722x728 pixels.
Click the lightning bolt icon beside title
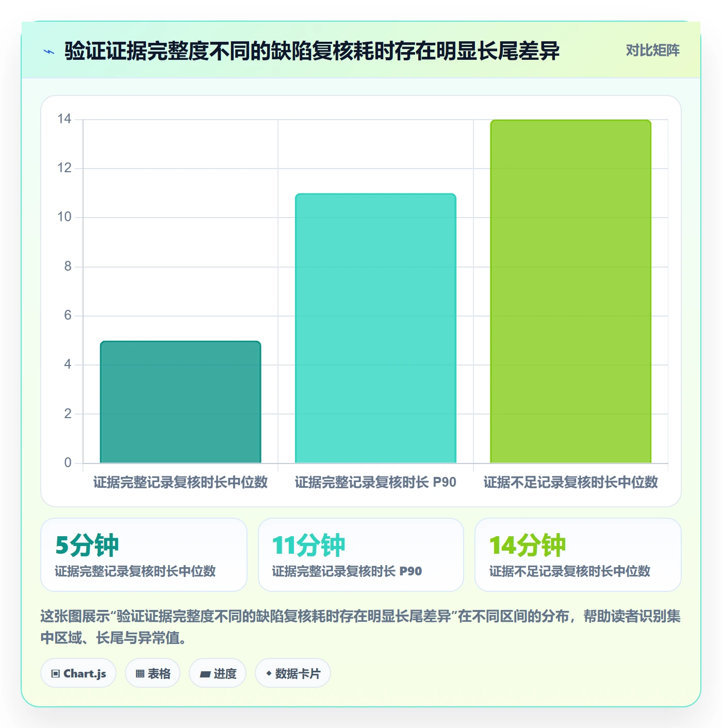click(x=49, y=52)
